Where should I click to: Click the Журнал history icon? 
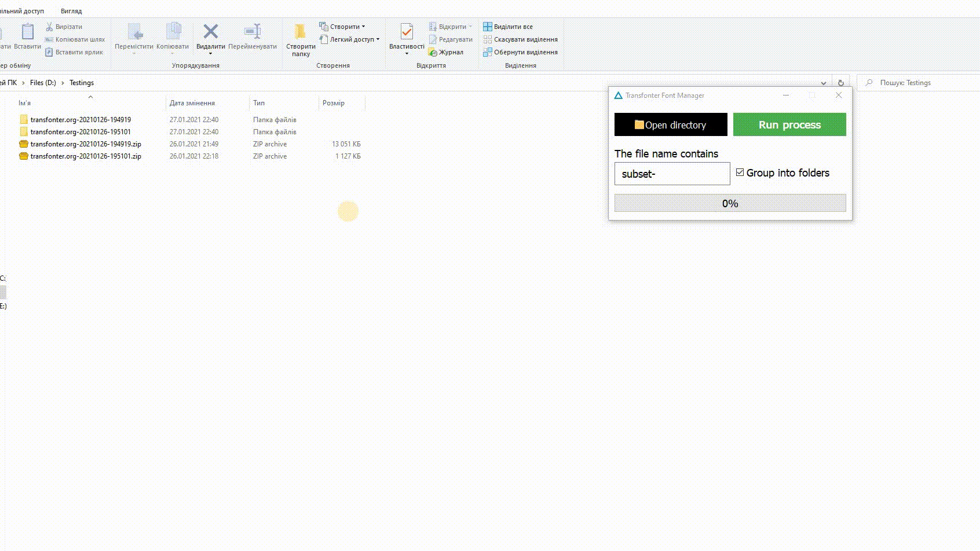pos(433,52)
